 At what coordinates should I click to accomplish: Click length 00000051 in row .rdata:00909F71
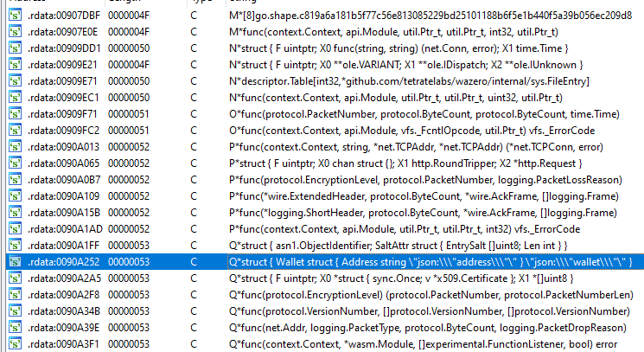129,114
